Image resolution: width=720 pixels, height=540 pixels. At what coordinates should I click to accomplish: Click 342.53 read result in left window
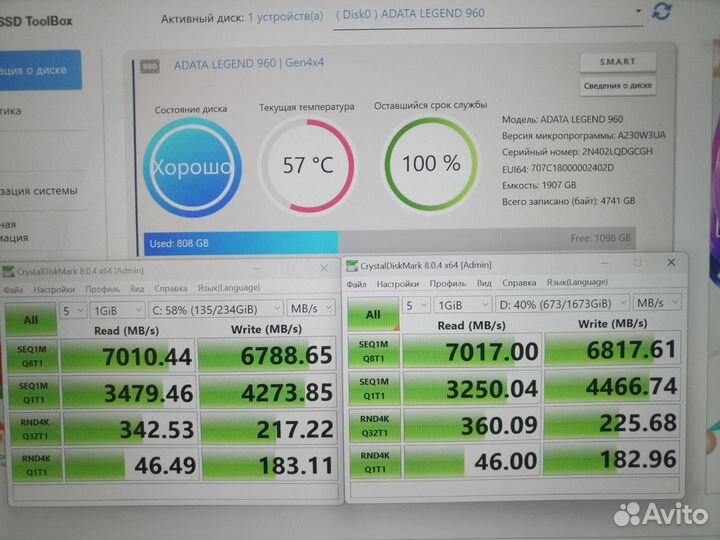point(130,429)
